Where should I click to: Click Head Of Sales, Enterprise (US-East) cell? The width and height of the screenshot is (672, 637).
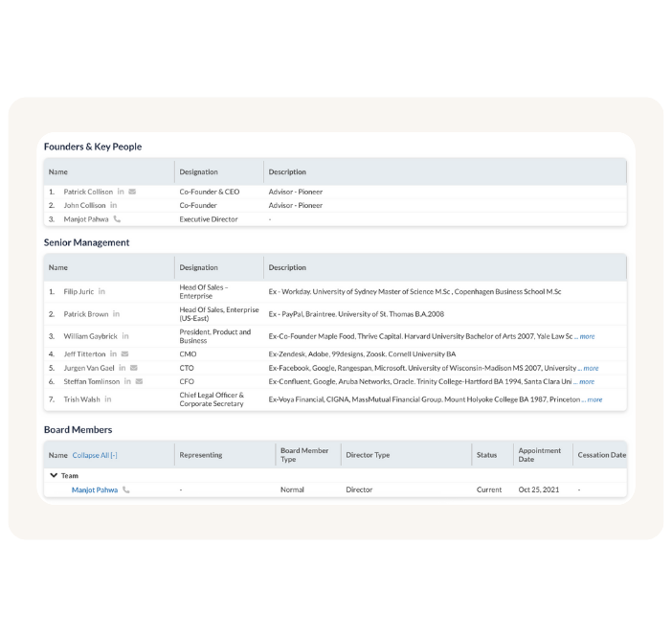pyautogui.click(x=219, y=314)
